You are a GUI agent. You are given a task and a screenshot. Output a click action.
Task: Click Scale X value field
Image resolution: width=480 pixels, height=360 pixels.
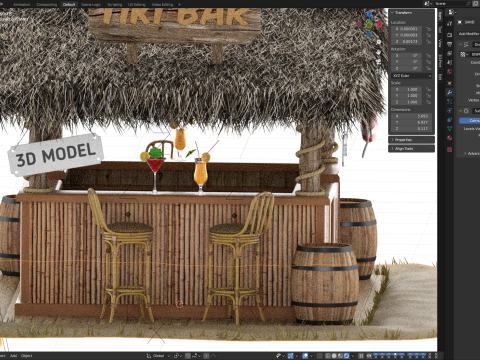407,89
